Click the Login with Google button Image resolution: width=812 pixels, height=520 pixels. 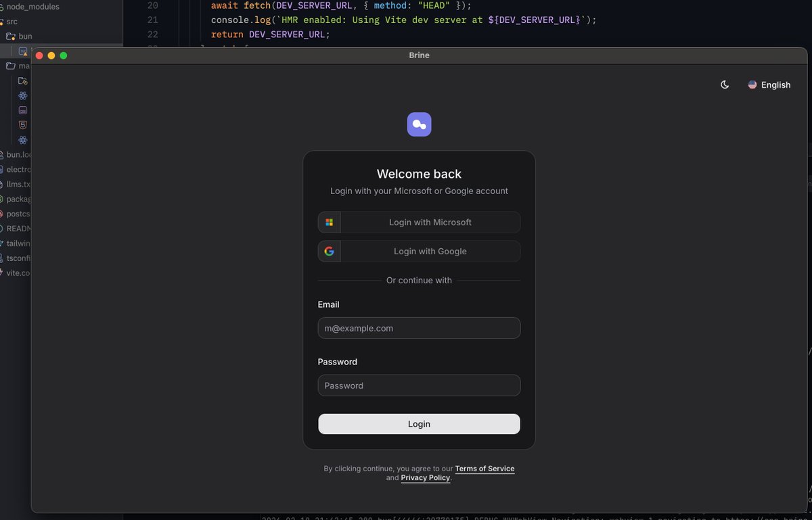[419, 251]
